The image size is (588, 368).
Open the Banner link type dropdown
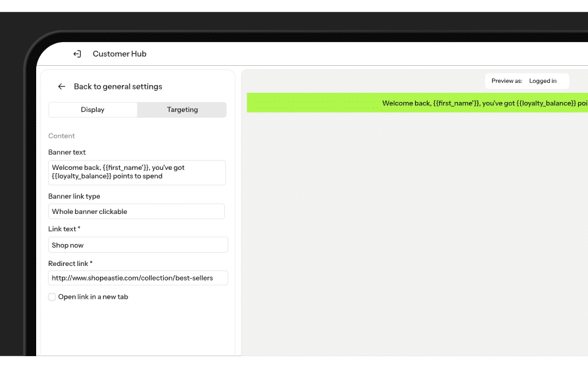click(x=137, y=211)
